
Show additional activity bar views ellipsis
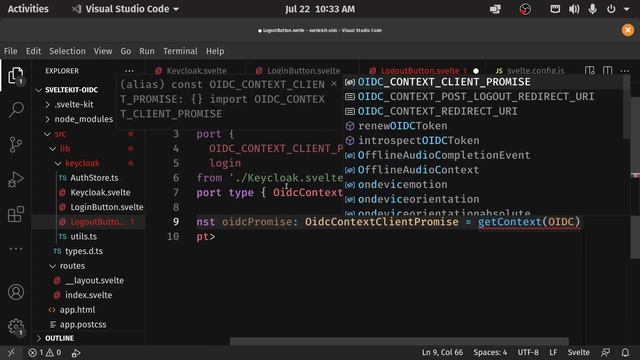[16, 249]
